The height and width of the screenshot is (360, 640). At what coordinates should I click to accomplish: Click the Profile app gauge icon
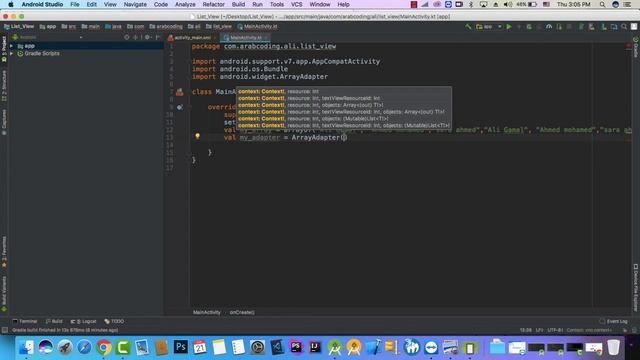click(549, 27)
